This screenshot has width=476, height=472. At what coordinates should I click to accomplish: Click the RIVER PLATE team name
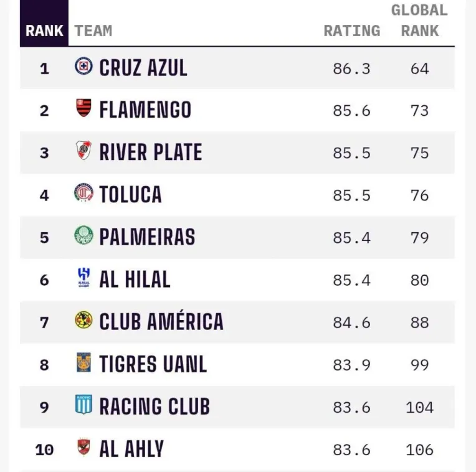(x=151, y=153)
